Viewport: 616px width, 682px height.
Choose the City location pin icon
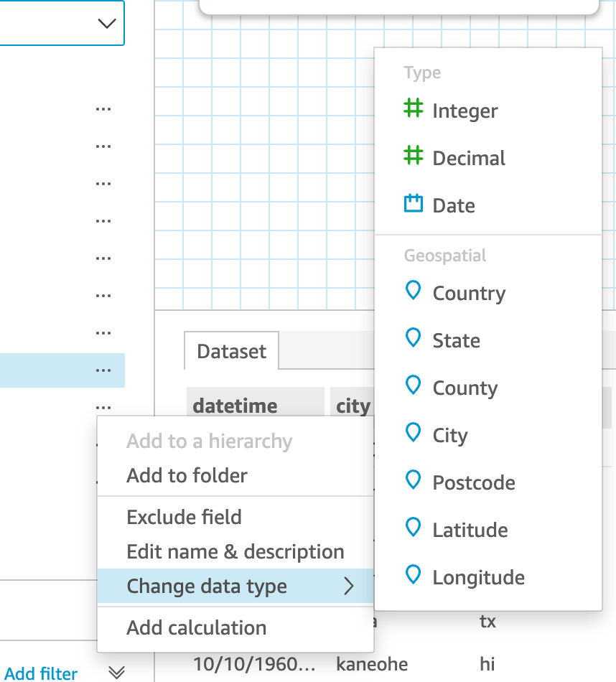(x=413, y=433)
